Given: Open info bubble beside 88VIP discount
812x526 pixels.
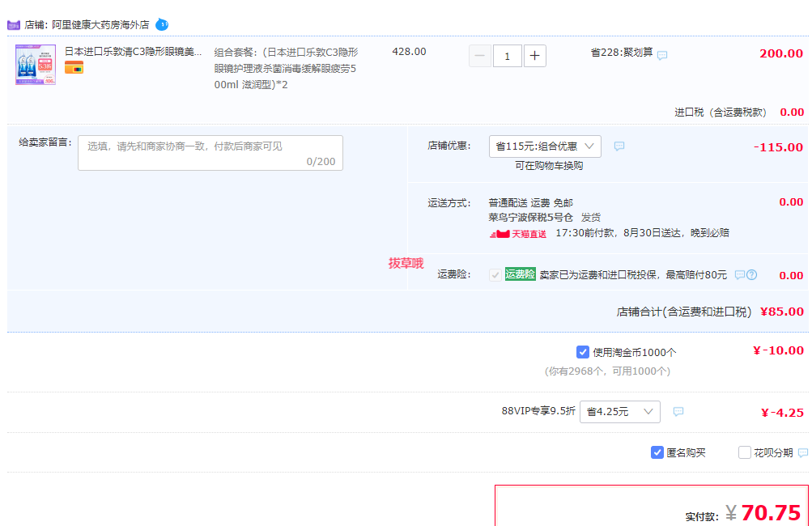Looking at the screenshot, I should tap(678, 412).
